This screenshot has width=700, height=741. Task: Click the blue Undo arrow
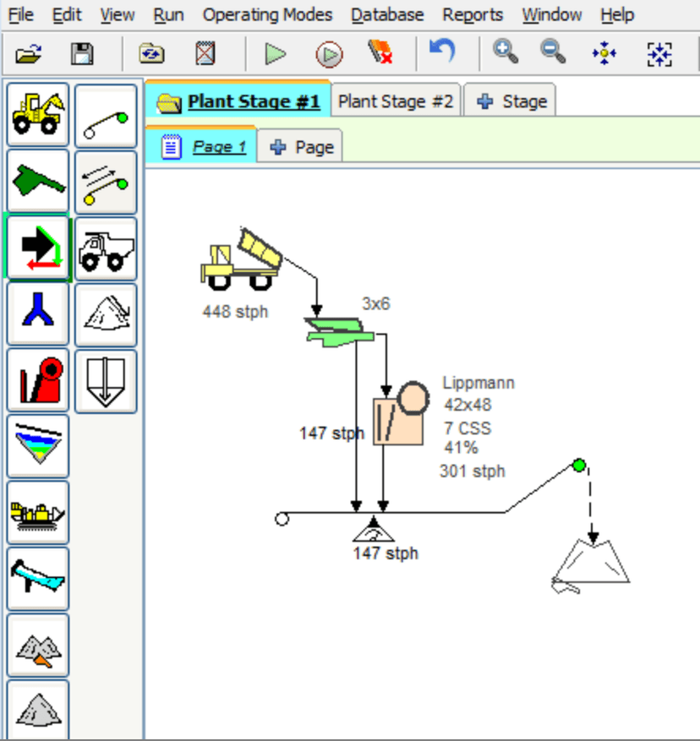(x=441, y=53)
